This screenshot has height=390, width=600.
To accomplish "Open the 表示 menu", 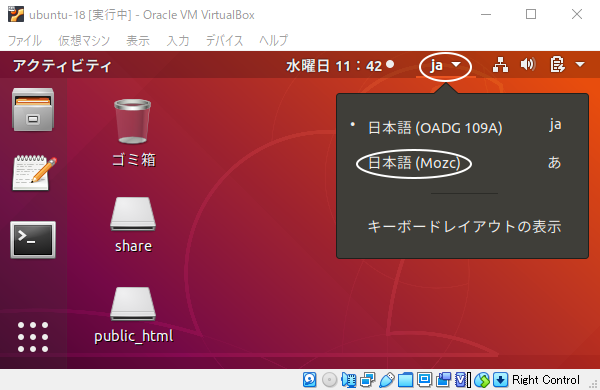I will coord(138,41).
